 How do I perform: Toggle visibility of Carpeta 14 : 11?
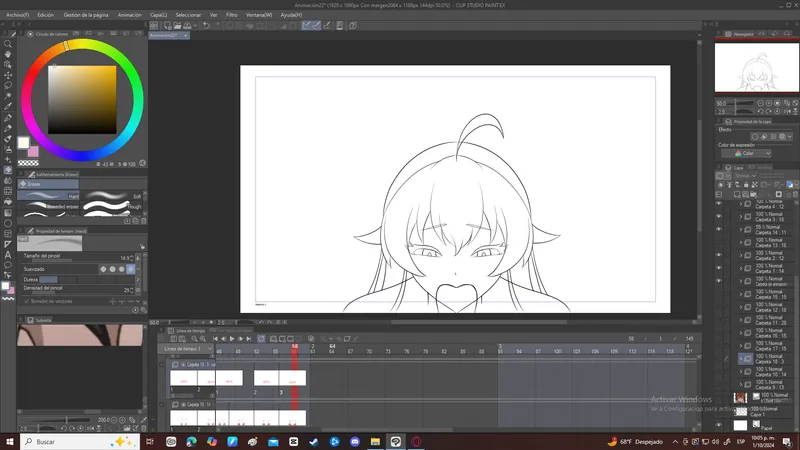click(x=719, y=229)
